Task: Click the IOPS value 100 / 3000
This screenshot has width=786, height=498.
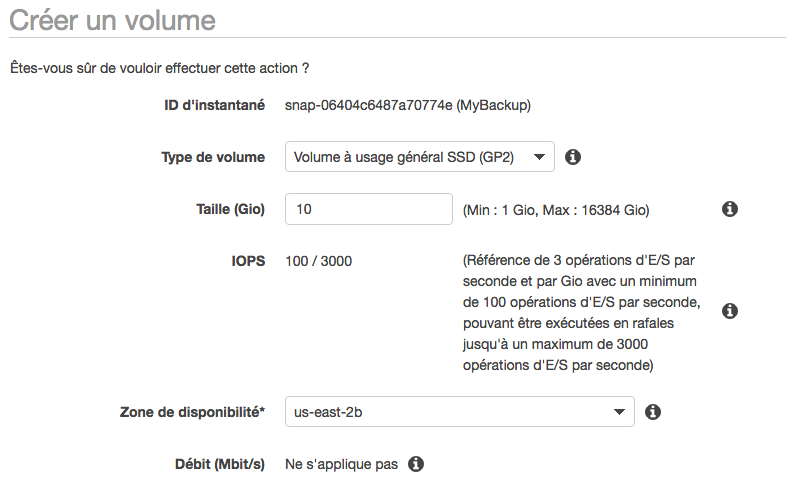Action: tap(318, 261)
